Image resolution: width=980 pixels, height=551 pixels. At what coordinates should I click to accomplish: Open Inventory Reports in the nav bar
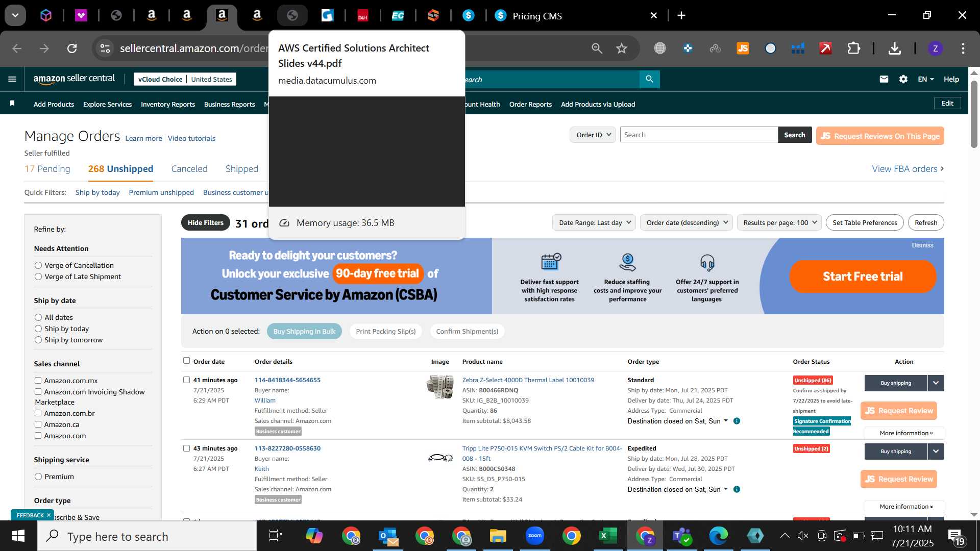[x=168, y=104]
